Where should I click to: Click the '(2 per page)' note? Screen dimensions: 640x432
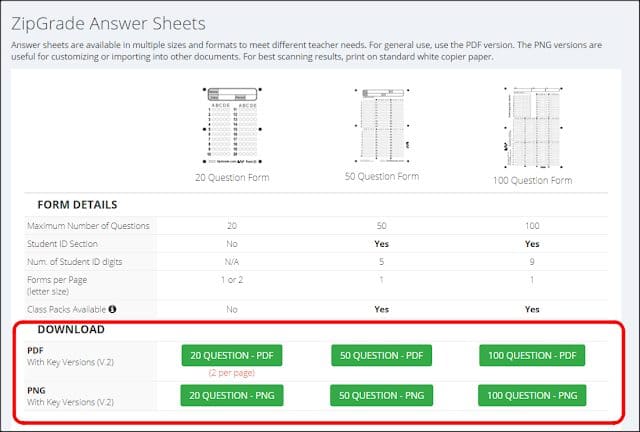232,372
